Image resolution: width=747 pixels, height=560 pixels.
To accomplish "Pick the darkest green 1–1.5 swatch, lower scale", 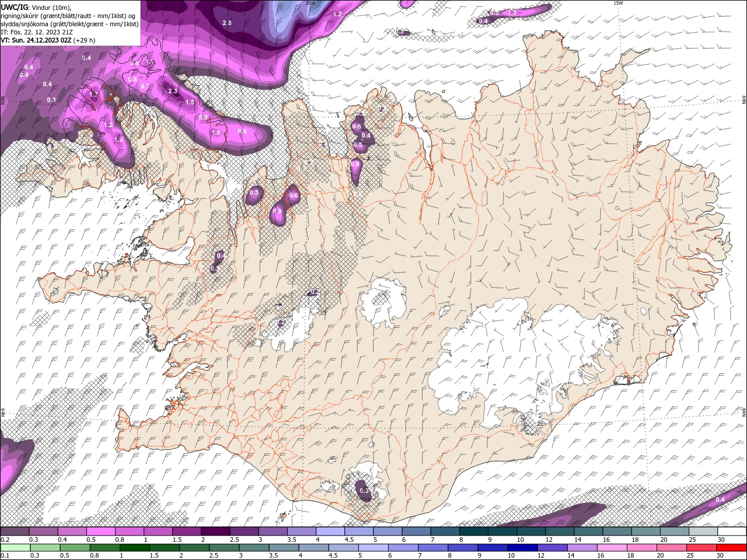I will click(x=135, y=548).
